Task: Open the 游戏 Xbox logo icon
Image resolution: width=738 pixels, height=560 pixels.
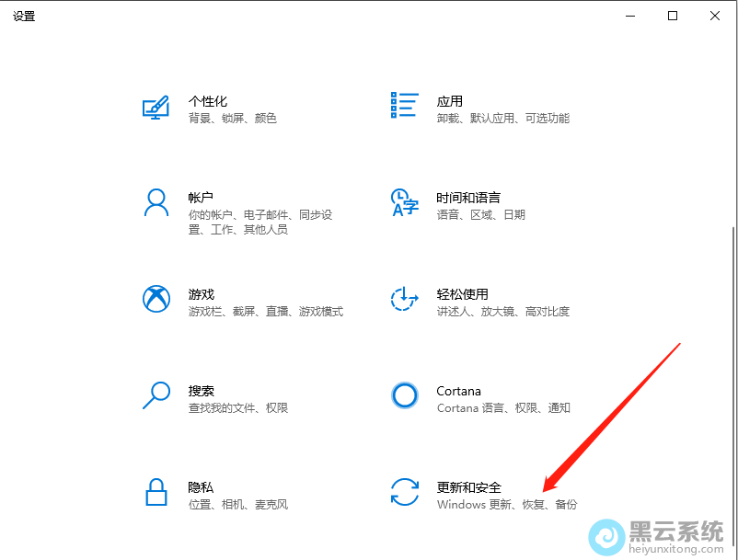Action: (x=156, y=299)
